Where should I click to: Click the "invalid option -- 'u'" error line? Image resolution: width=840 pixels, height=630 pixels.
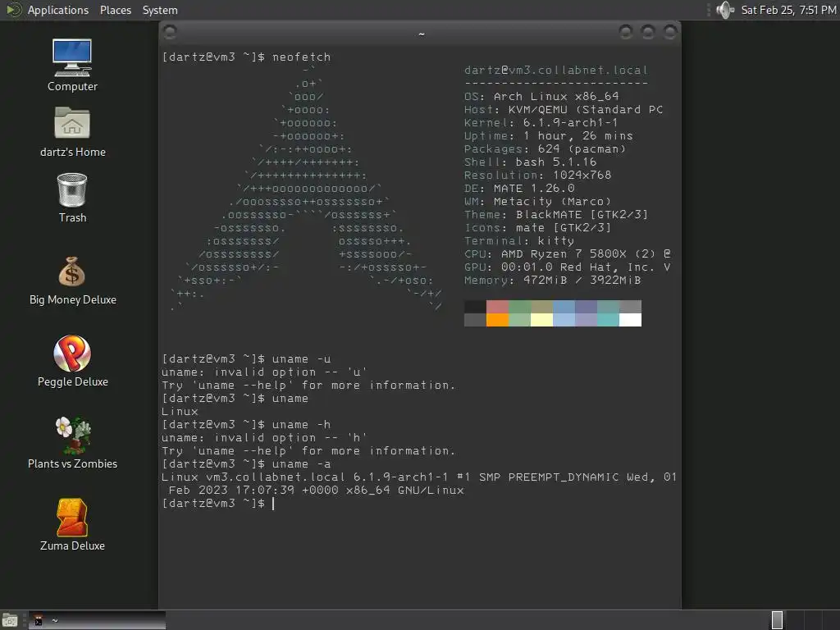265,372
